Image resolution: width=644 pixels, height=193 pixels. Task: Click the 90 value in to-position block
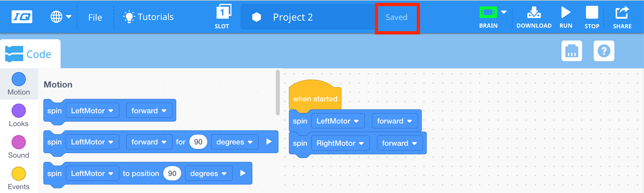pyautogui.click(x=172, y=173)
